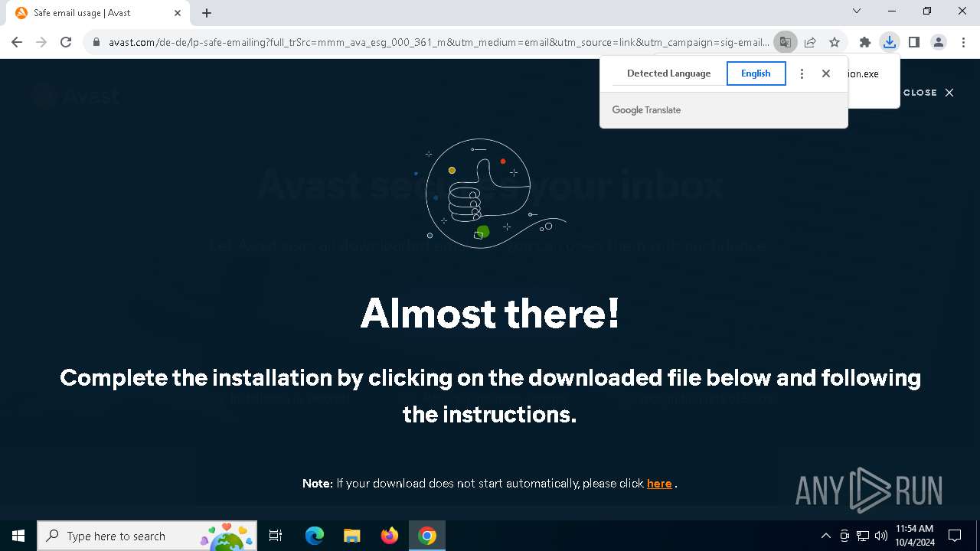
Task: Open a new browser tab
Action: click(207, 13)
